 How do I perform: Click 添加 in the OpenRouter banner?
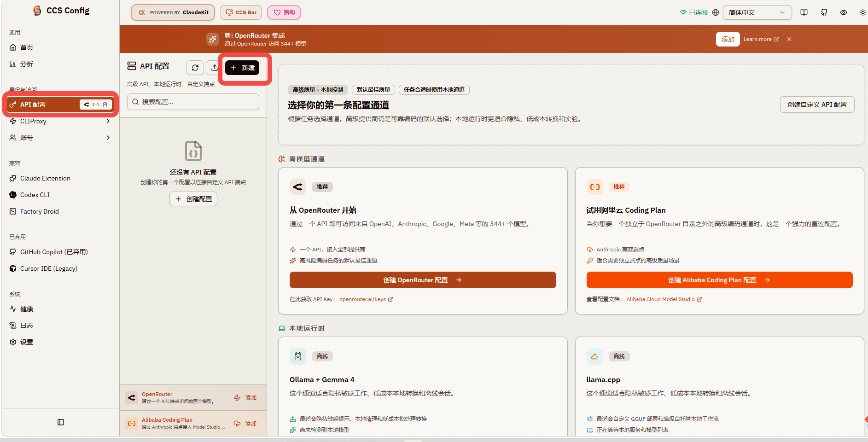tap(728, 39)
